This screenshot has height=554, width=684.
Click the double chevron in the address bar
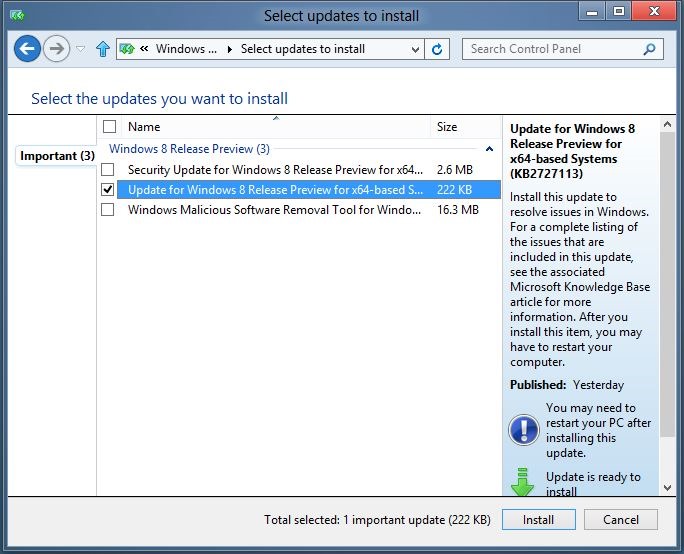point(144,49)
